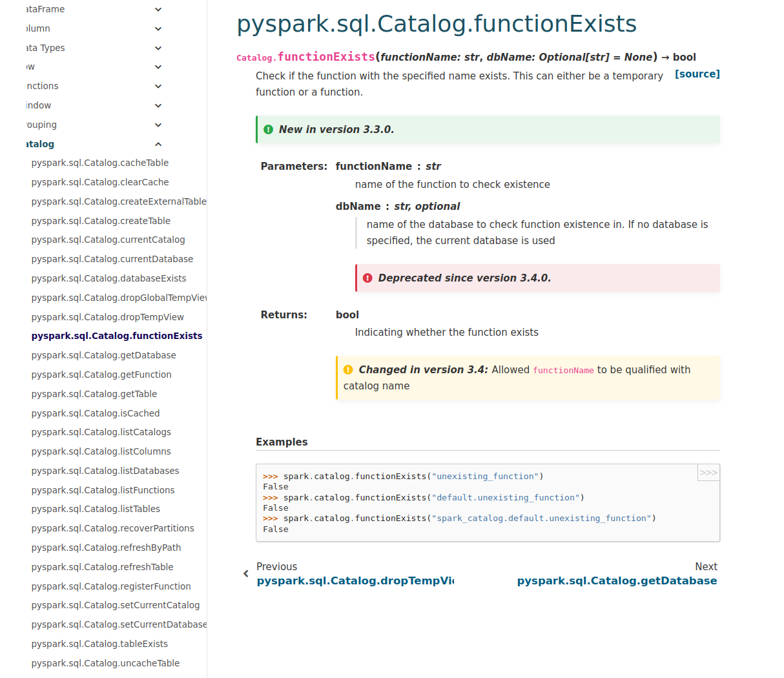This screenshot has height=678, width=784.
Task: Open pyspark.sql.Catalog.tableExists sidebar entry
Action: pyautogui.click(x=99, y=644)
